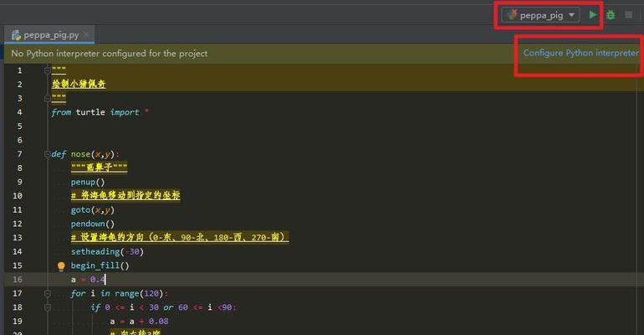644x335 pixels.
Task: Switch to the peppa_pig.py editor tab
Action: tap(50, 35)
